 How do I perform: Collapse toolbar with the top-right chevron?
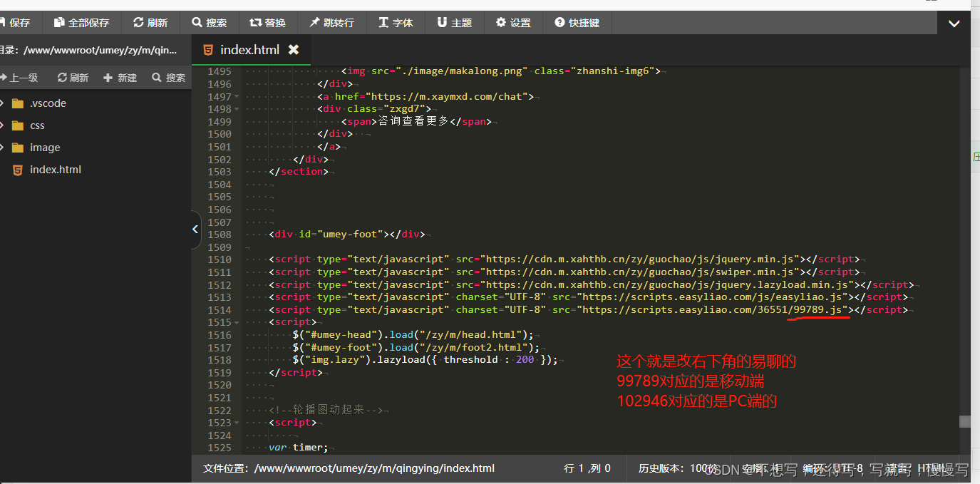(954, 23)
